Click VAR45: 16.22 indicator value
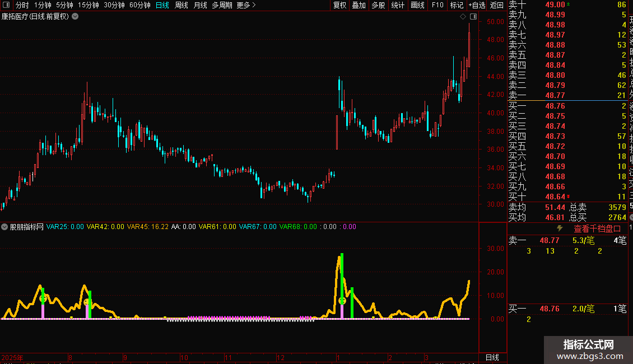The width and height of the screenshot is (633, 364). click(x=148, y=227)
